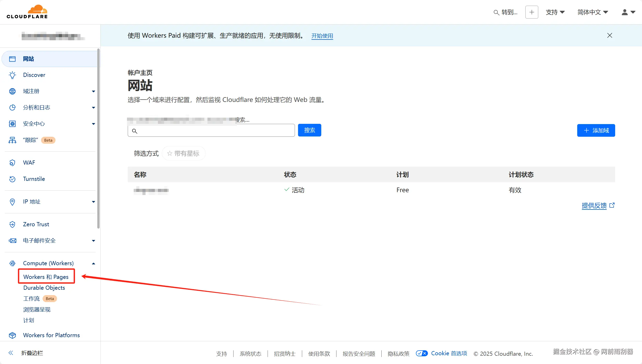Click the Cookie preferences toggle icon
The height and width of the screenshot is (364, 642).
(x=422, y=353)
